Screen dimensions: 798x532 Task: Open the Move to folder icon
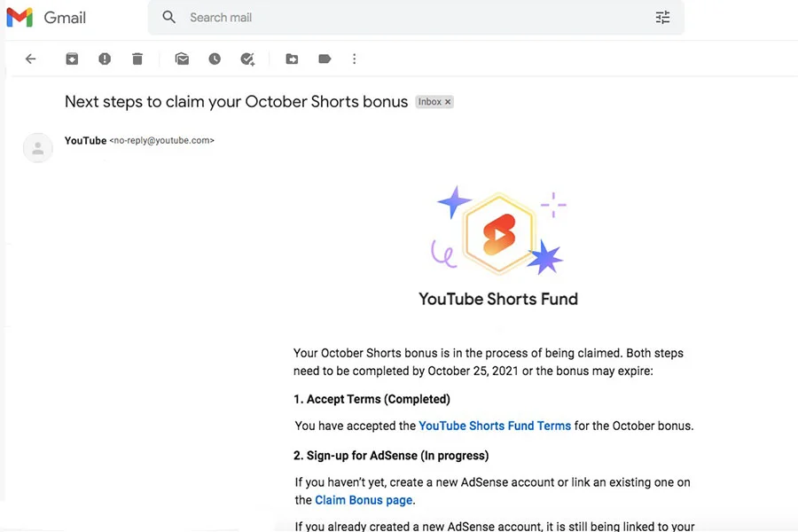coord(292,59)
